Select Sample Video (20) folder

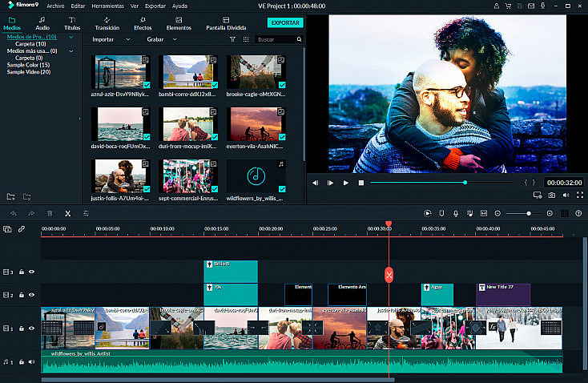pos(29,72)
